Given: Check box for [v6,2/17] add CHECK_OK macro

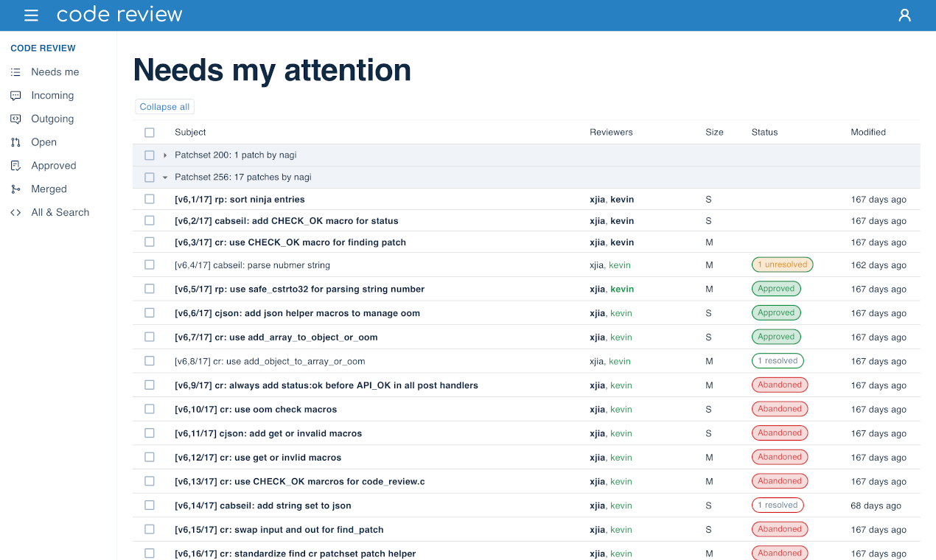Looking at the screenshot, I should [x=150, y=220].
